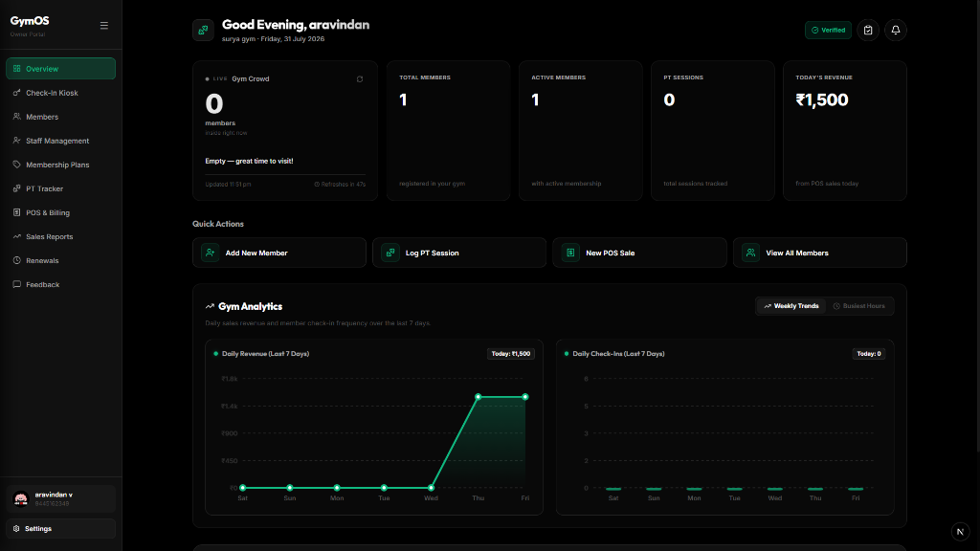Click the Sales Reports trend icon
980x551 pixels.
[17, 236]
